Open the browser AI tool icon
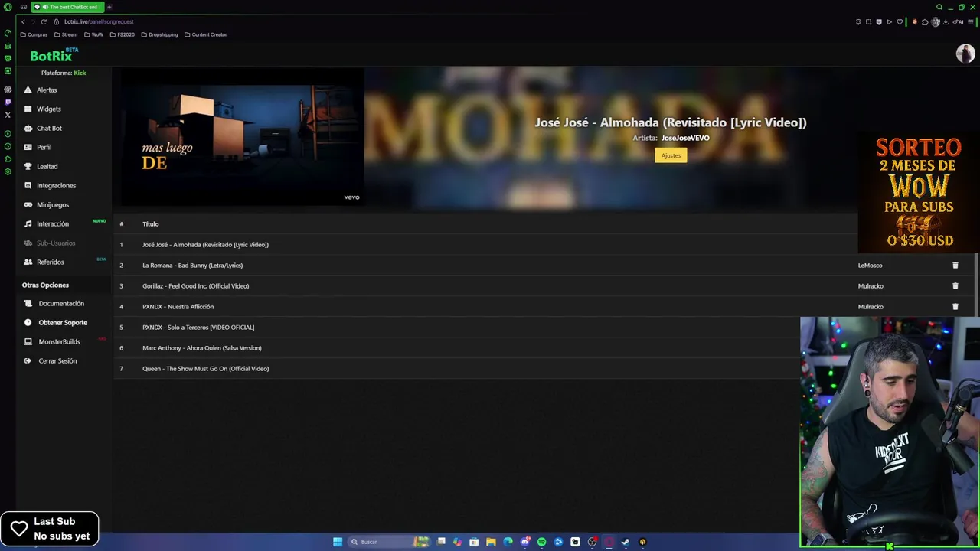Image resolution: width=980 pixels, height=551 pixels. point(958,22)
